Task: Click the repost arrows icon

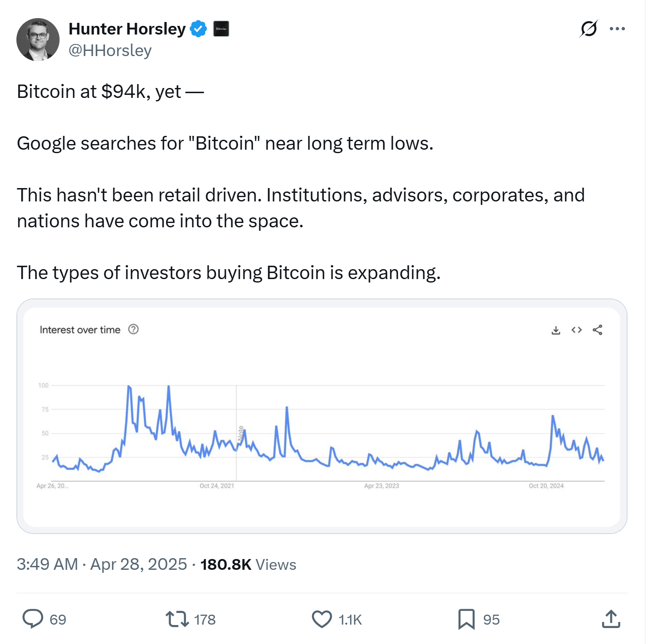Action: pyautogui.click(x=177, y=619)
